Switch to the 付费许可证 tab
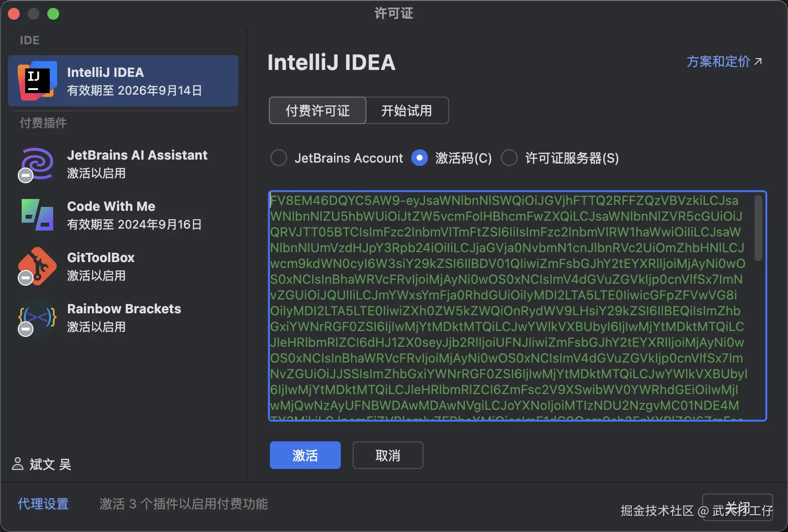Viewport: 788px width, 532px height. click(x=318, y=110)
